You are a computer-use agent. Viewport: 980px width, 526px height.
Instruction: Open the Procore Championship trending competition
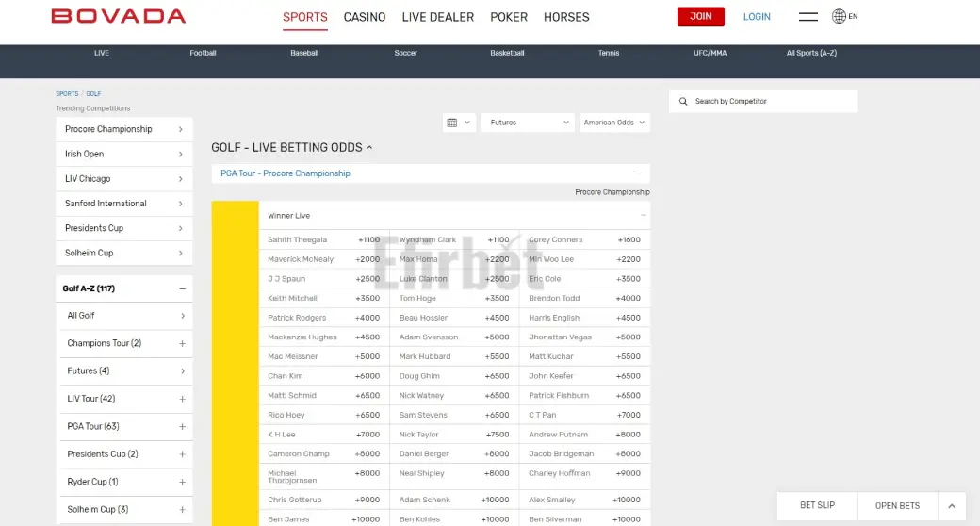click(x=123, y=129)
